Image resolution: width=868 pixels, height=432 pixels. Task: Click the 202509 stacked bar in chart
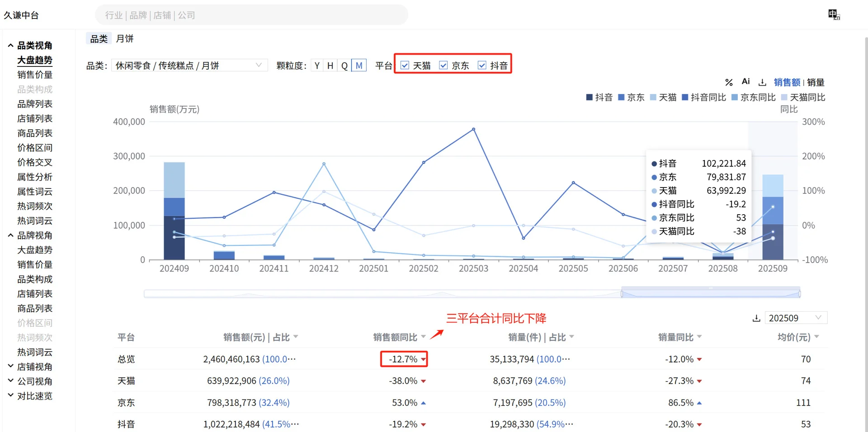point(773,217)
